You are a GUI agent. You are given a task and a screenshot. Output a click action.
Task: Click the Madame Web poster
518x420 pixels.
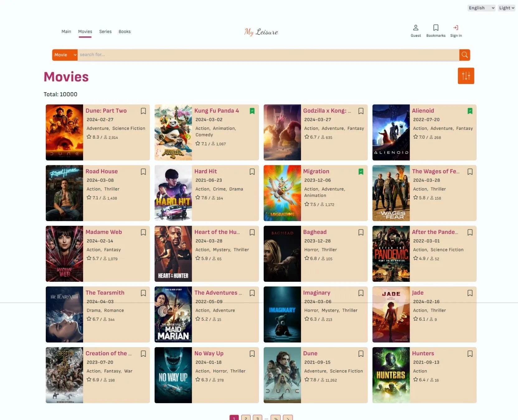pyautogui.click(x=64, y=254)
